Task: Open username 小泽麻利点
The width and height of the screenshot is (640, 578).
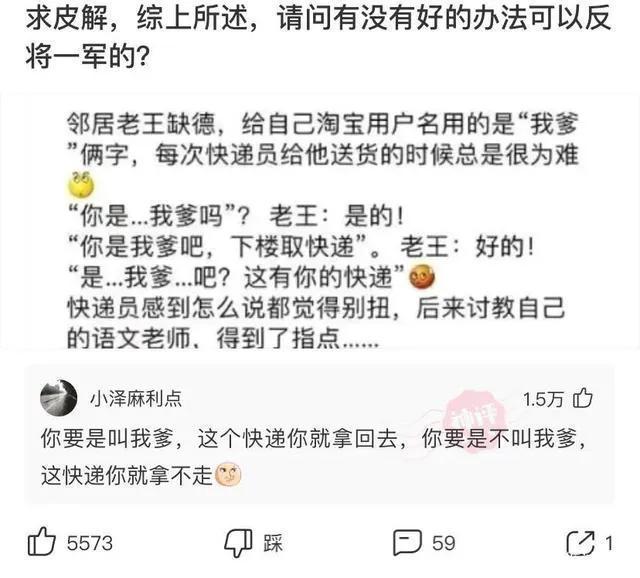Action: [136, 399]
